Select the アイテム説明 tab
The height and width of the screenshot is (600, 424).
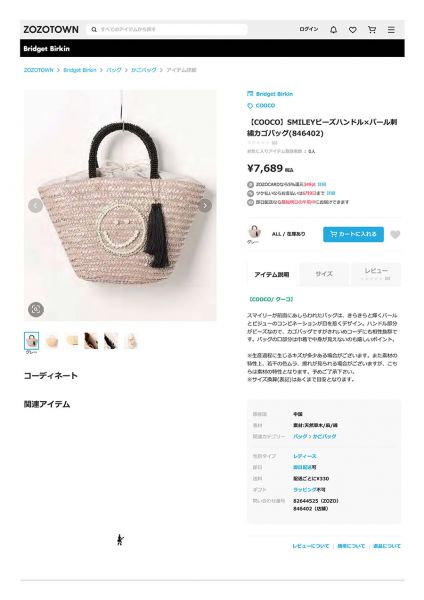pos(272,274)
